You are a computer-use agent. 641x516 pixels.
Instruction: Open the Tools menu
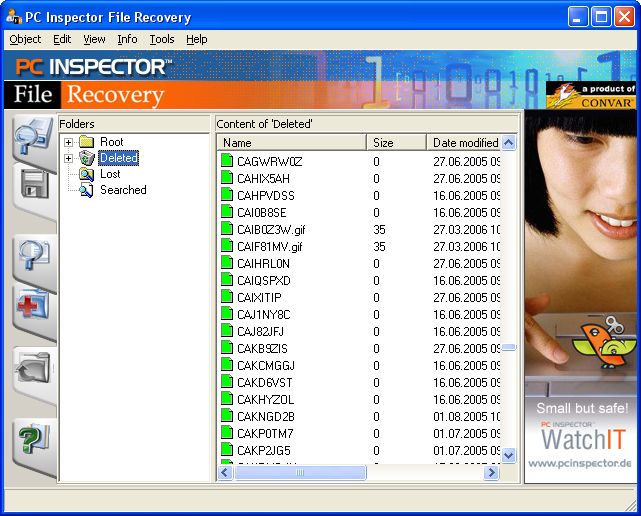(162, 39)
